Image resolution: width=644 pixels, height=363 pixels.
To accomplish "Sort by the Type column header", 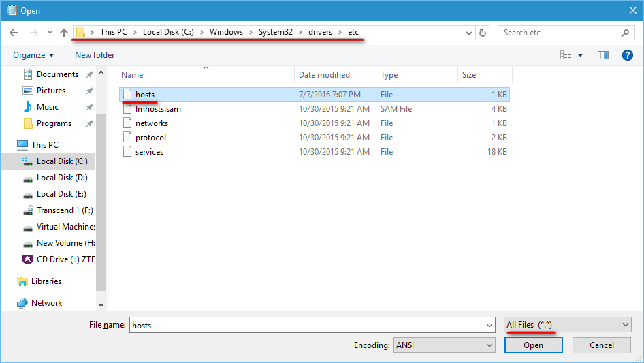I will [417, 75].
